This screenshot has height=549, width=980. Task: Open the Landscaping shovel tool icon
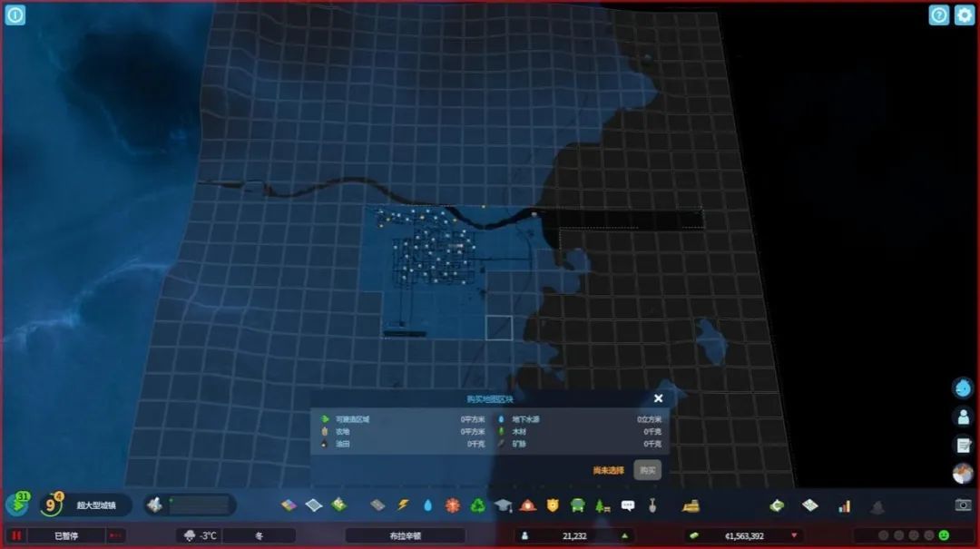click(652, 505)
